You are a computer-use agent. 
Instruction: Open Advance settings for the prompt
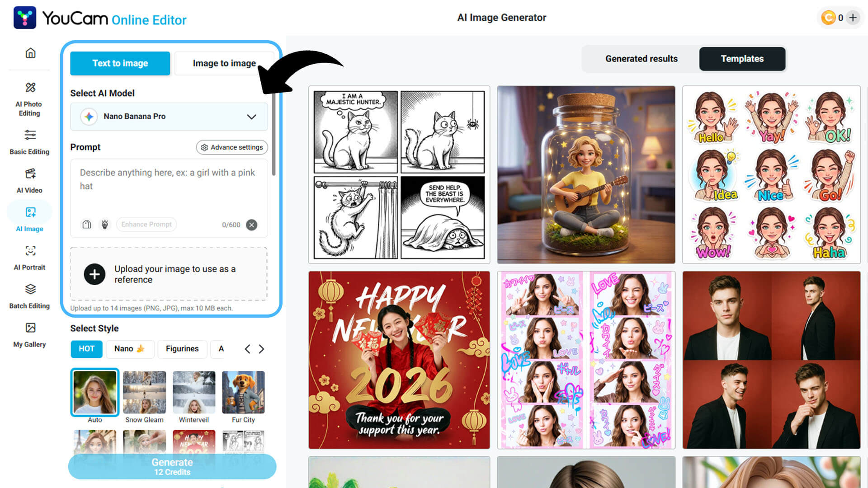coord(231,147)
